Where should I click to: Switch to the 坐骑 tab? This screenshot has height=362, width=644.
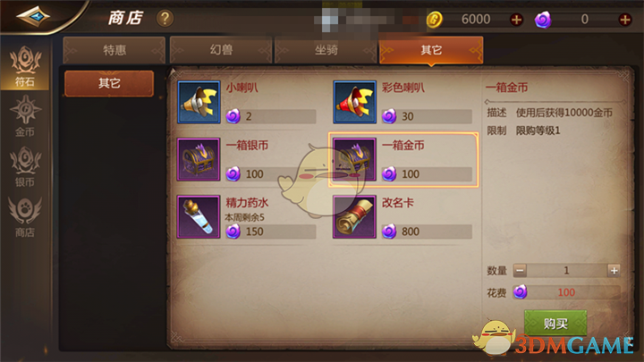tap(326, 50)
